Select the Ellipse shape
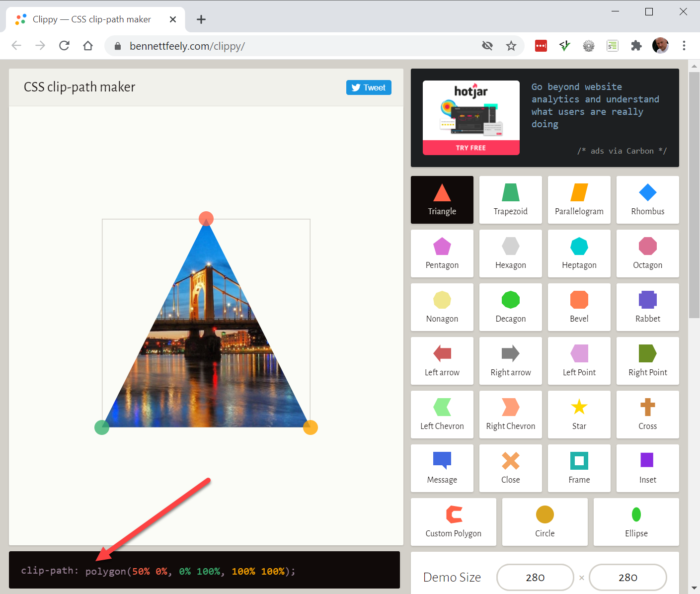Image resolution: width=700 pixels, height=594 pixels. 636,522
